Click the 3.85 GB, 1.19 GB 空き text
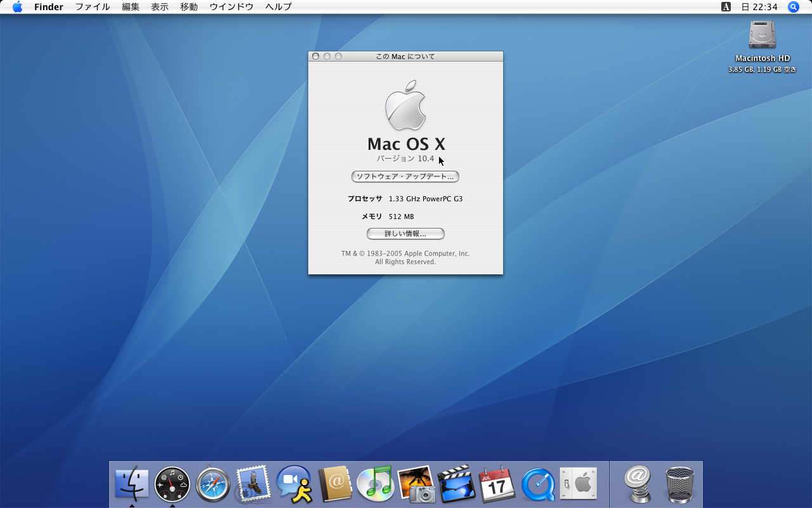This screenshot has width=812, height=508. 762,70
